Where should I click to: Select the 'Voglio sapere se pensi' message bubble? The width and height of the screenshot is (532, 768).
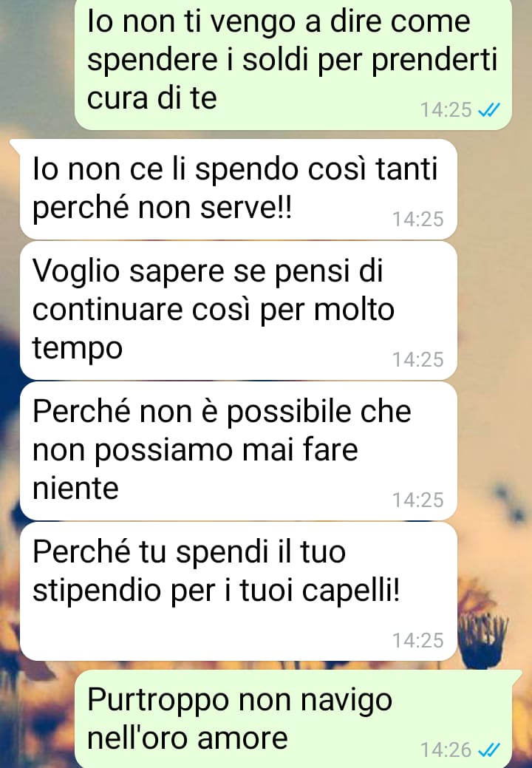[x=239, y=310]
